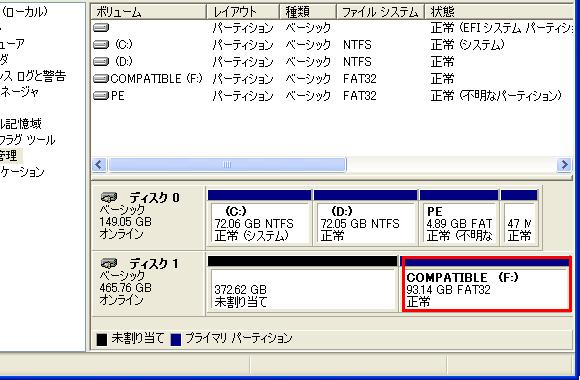Select the 372.62 GB 未割り当て unallocated region

click(x=302, y=284)
